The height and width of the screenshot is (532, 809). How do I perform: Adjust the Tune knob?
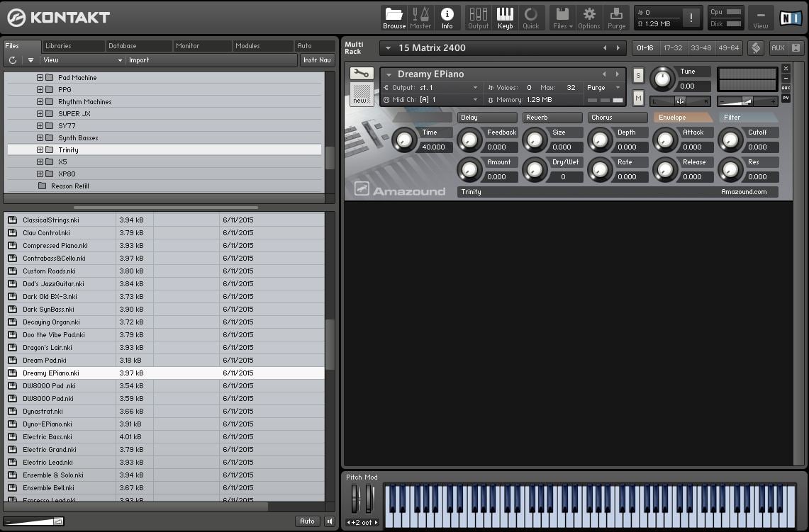point(662,79)
